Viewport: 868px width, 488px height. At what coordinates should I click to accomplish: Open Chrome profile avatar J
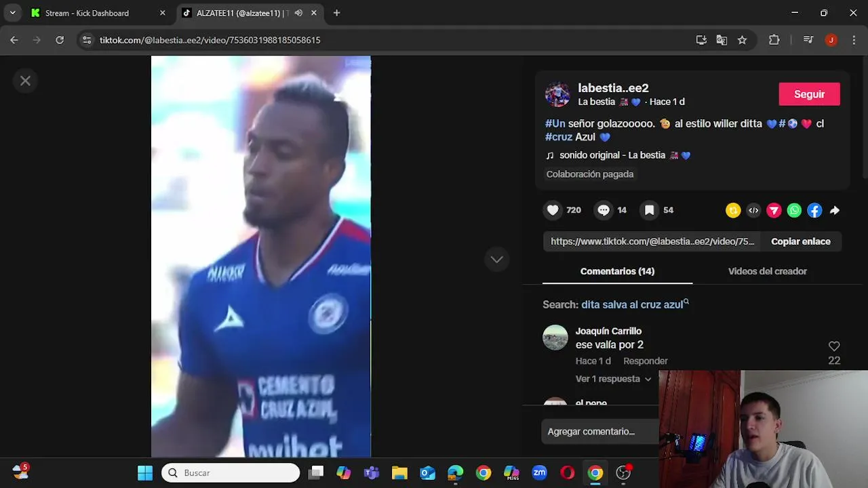tap(831, 40)
